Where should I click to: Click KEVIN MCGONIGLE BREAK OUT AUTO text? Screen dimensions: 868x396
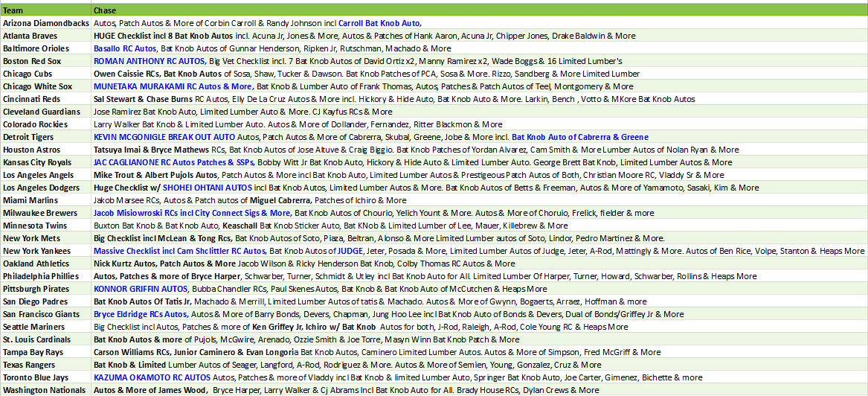click(164, 137)
